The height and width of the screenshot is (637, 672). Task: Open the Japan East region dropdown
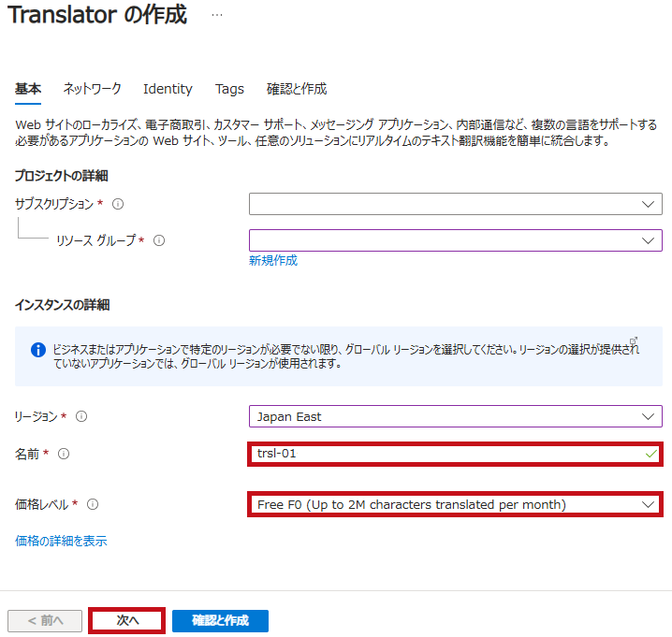(x=456, y=416)
